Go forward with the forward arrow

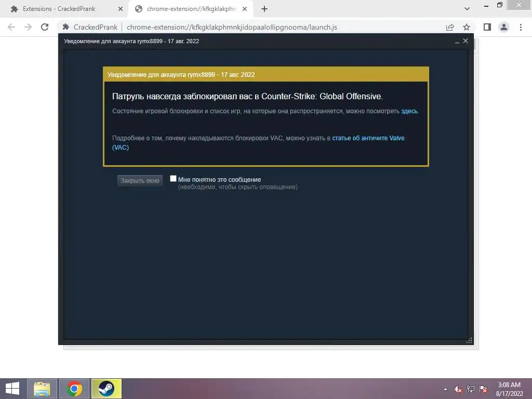(x=28, y=27)
